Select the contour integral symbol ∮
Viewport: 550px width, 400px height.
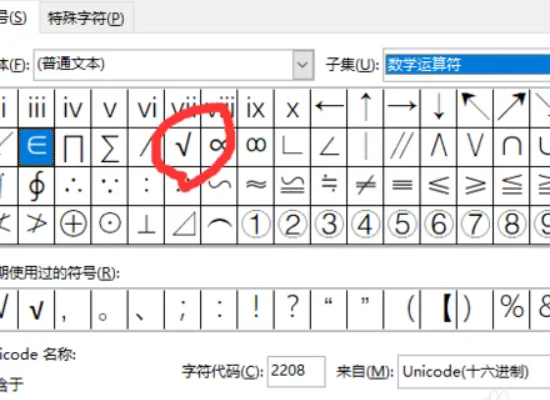(x=36, y=186)
